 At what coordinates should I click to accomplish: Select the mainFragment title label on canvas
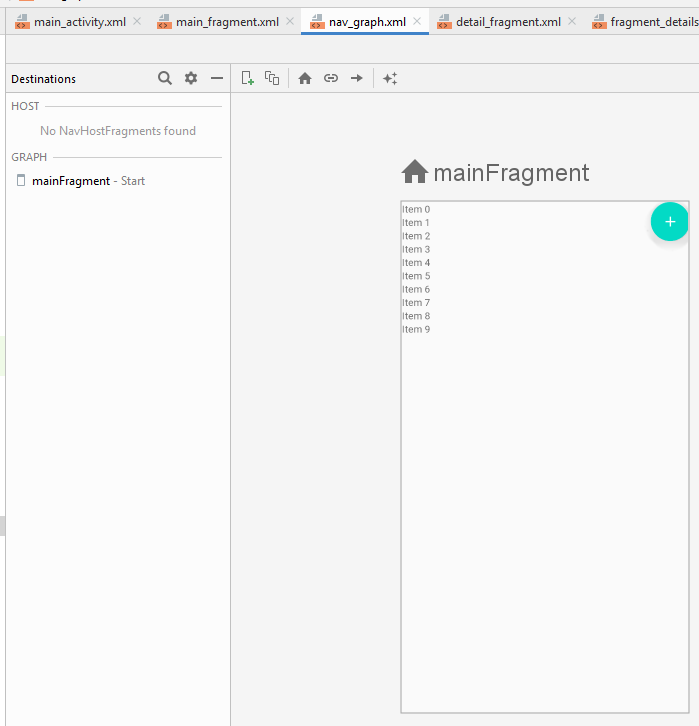[x=510, y=173]
